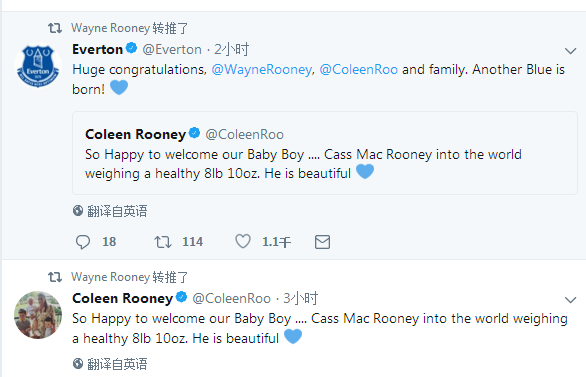Expand the Coleen Rooney tweet options chevron

(570, 300)
